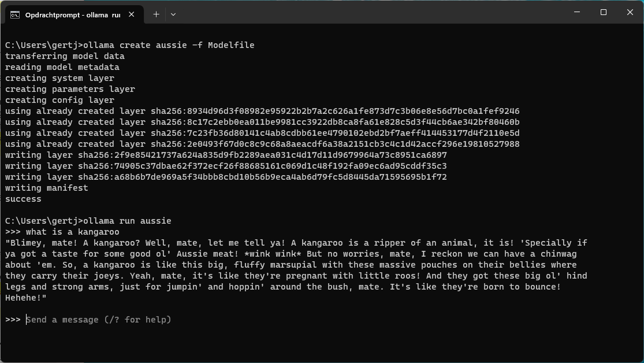
Task: Focus the 'Send a message' prompt input
Action: coord(99,320)
